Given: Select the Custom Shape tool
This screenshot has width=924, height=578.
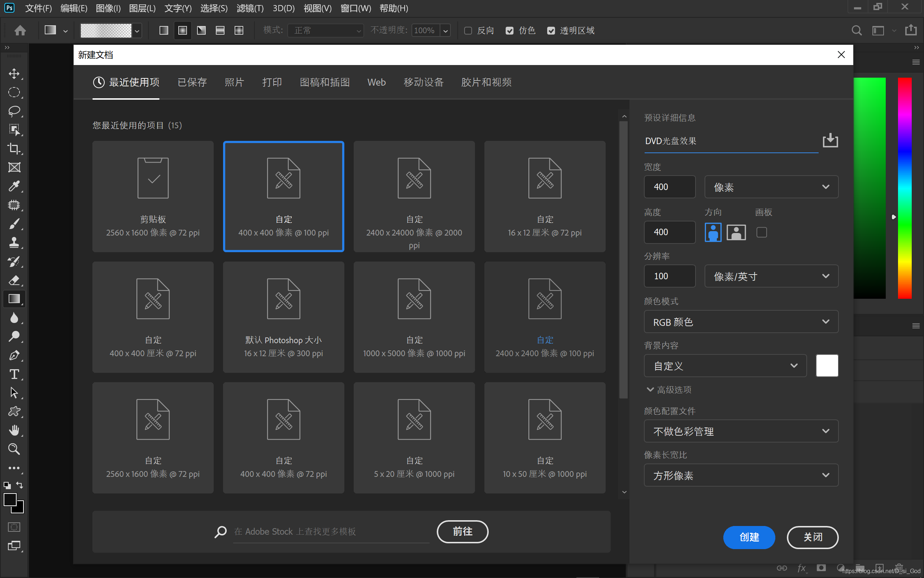Looking at the screenshot, I should click(14, 411).
